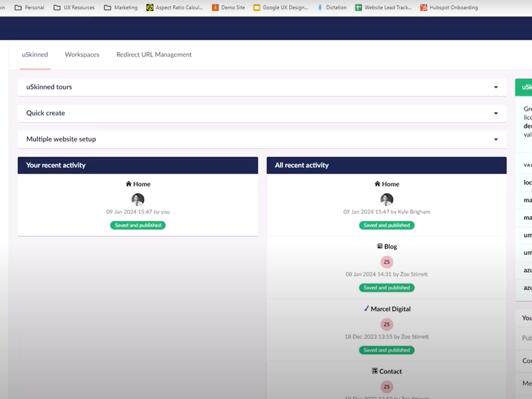Expand the uSkinned tours section
The image size is (532, 399).
(496, 87)
